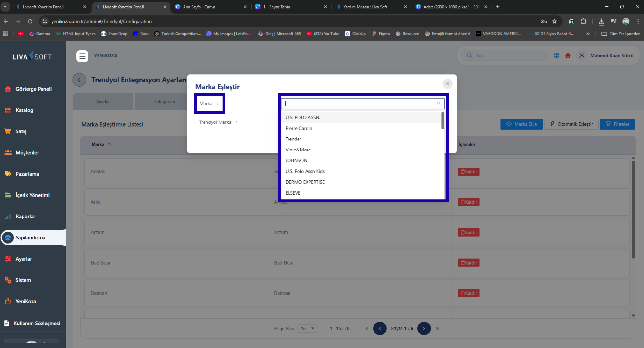
Task: Open the Raporlar sidebar section
Action: [25, 217]
